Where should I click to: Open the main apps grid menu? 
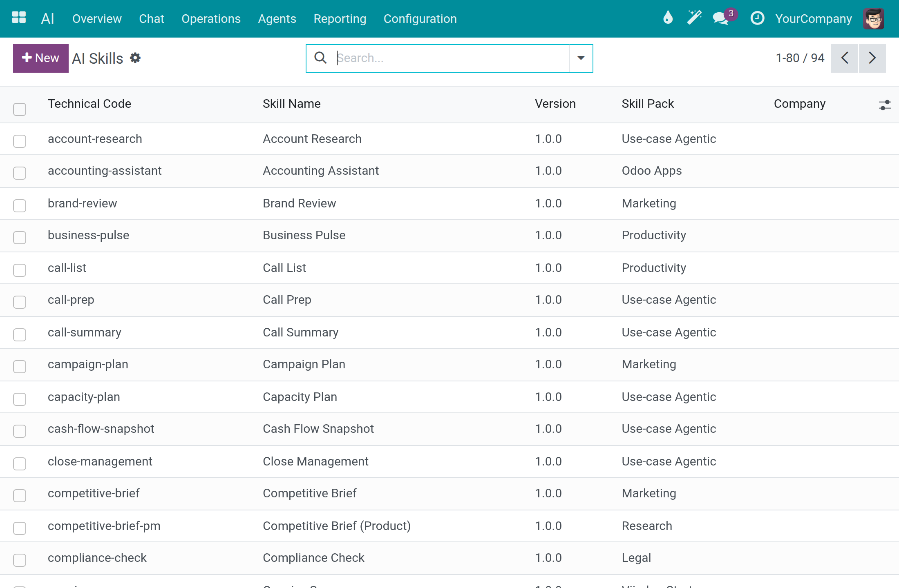[19, 18]
